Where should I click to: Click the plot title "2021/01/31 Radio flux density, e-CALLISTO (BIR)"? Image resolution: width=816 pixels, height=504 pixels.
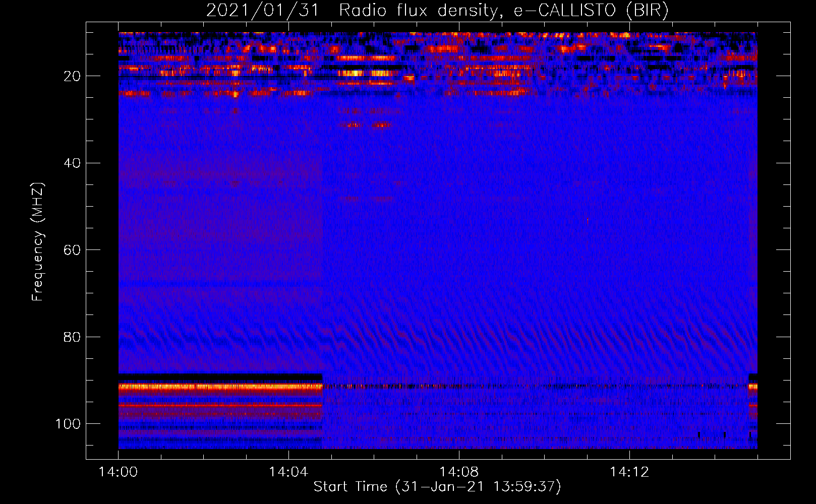click(x=437, y=11)
